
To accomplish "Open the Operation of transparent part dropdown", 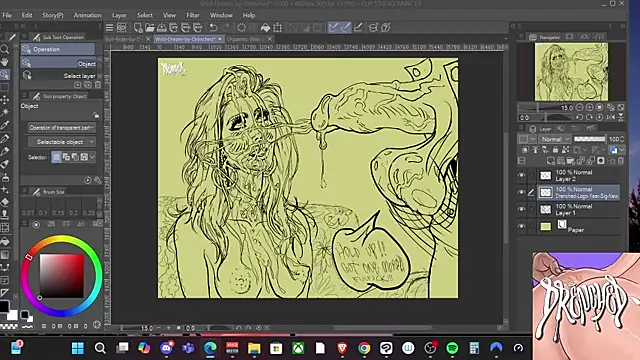I will [62, 128].
